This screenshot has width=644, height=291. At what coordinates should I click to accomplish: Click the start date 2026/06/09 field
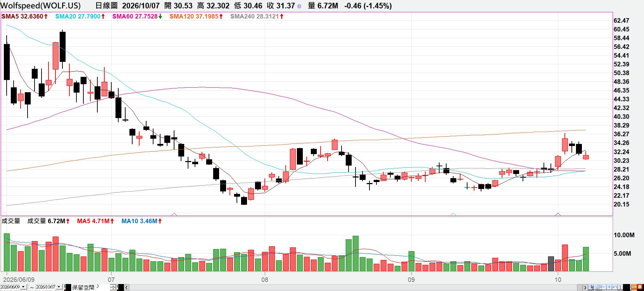pyautogui.click(x=10, y=287)
